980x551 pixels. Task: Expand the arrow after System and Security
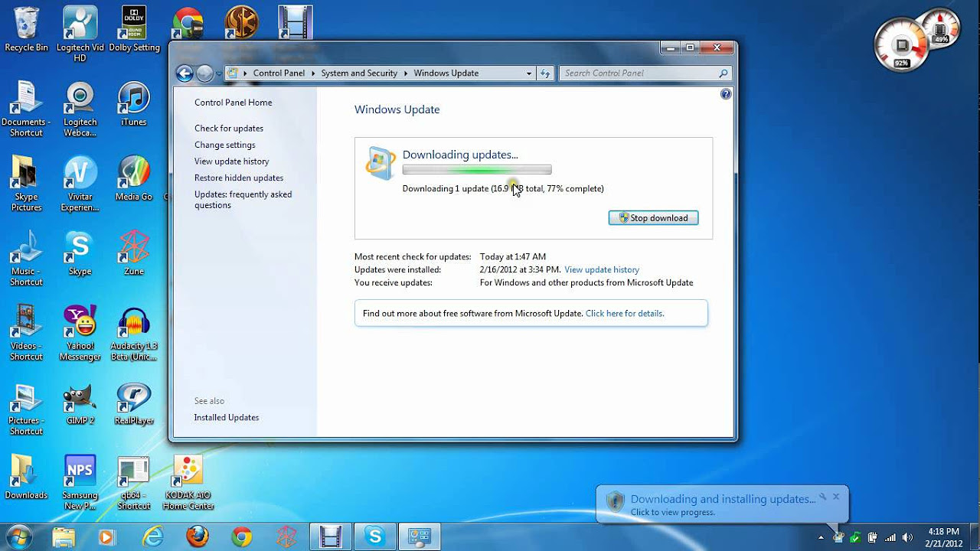click(x=406, y=73)
